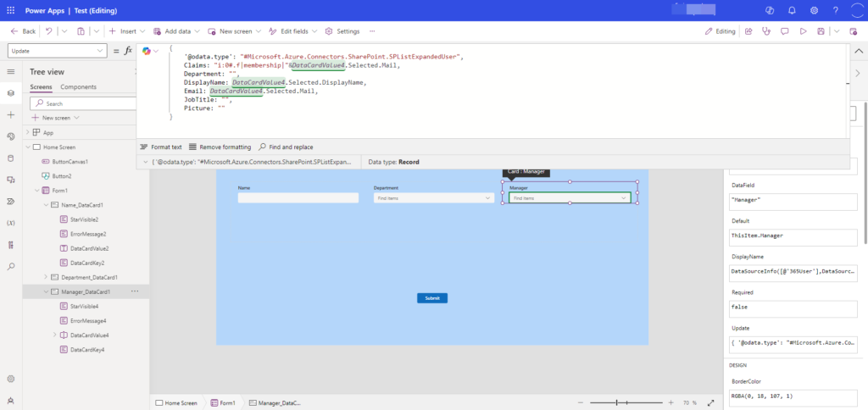This screenshot has height=410, width=868.
Task: Open the Manager combo box on canvas
Action: 570,198
